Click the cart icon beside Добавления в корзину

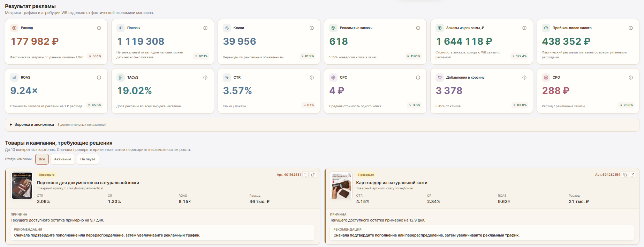pyautogui.click(x=440, y=78)
